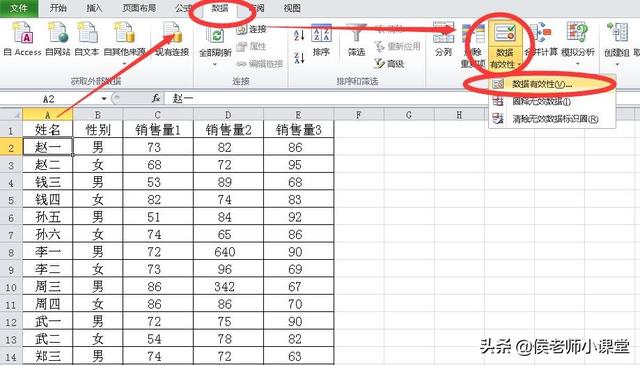This screenshot has width=640, height=365.
Task: Select the cell with name 赵一
Action: coord(48,147)
